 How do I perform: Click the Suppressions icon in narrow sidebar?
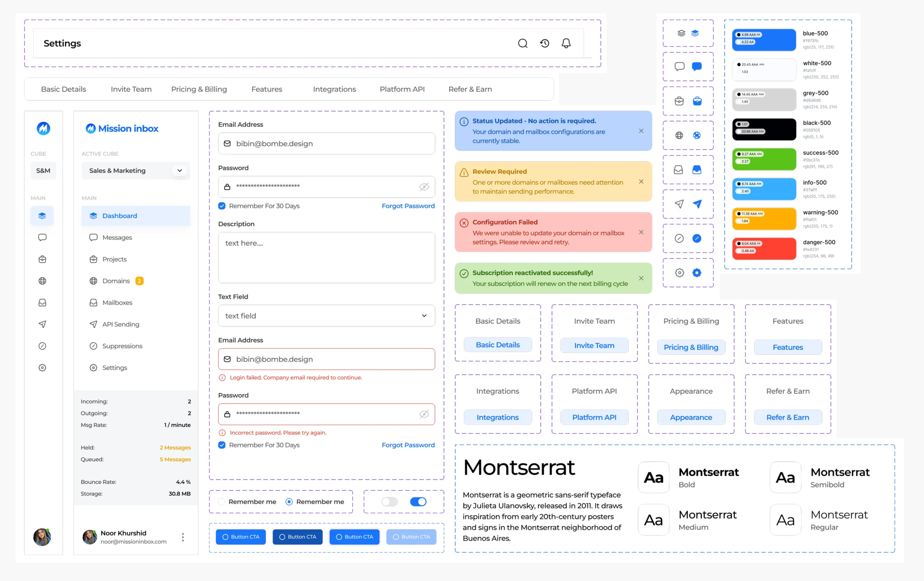pos(42,346)
